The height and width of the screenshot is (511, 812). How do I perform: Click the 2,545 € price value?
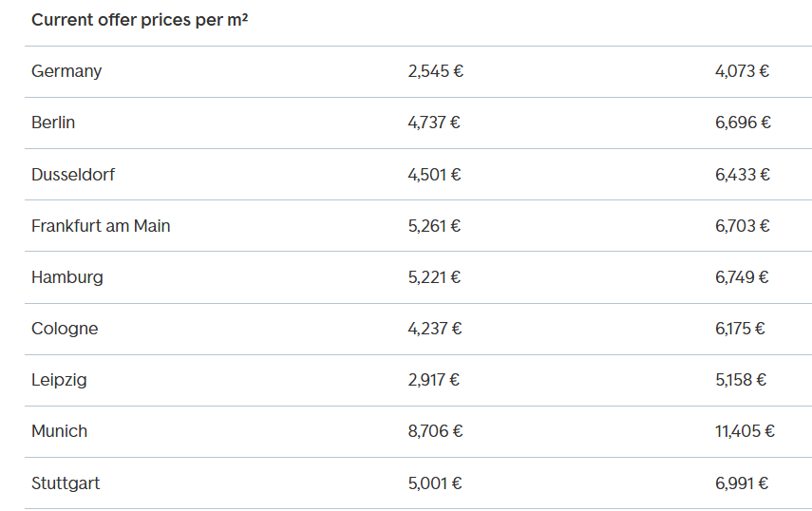[435, 71]
